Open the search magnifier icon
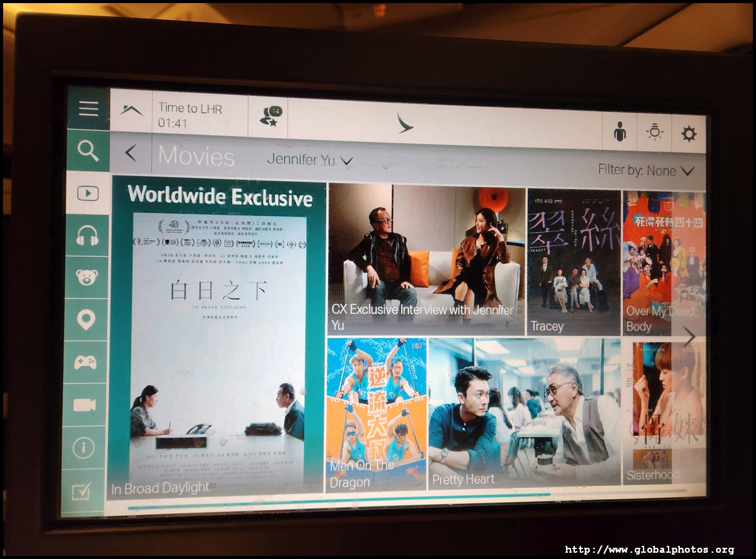This screenshot has width=756, height=559. point(88,151)
